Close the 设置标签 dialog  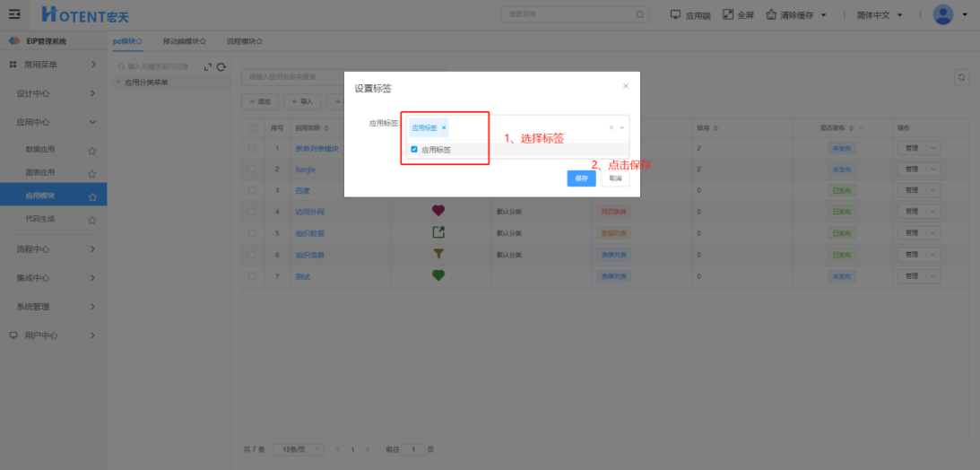click(x=626, y=86)
